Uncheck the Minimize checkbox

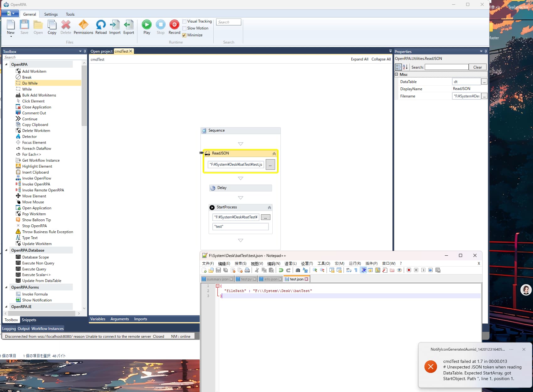pyautogui.click(x=184, y=35)
